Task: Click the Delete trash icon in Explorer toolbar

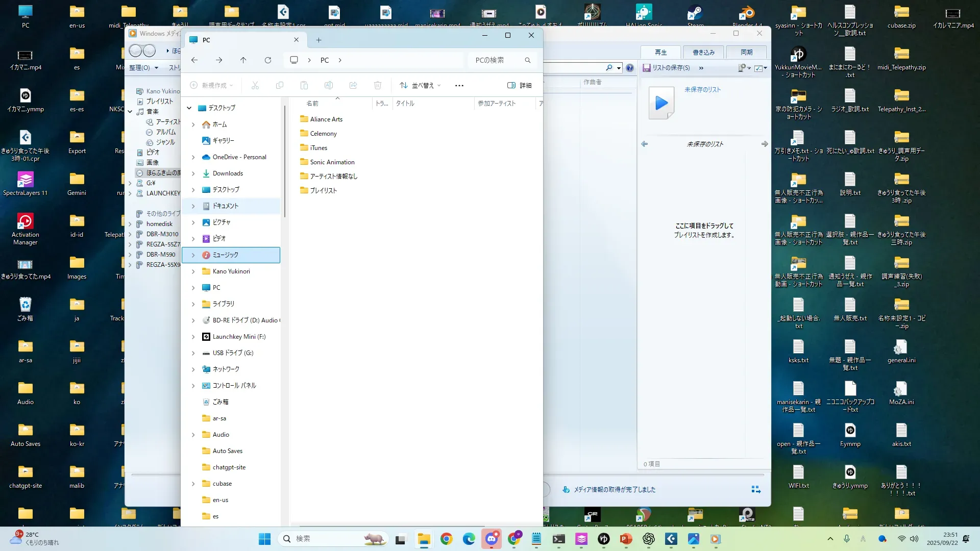Action: click(378, 85)
